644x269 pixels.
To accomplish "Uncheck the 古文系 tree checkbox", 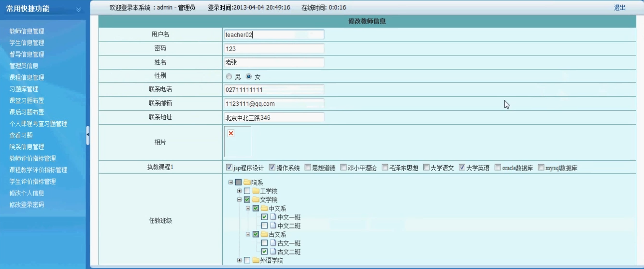I will point(256,234).
